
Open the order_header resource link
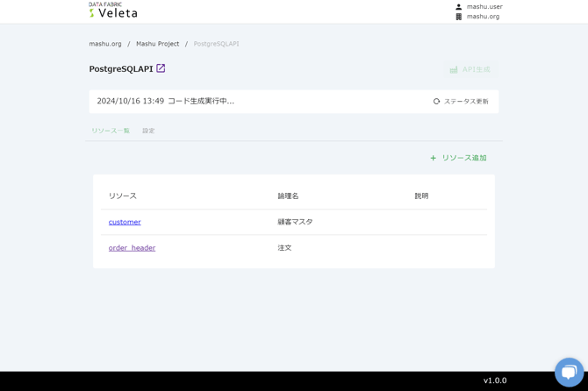point(132,248)
